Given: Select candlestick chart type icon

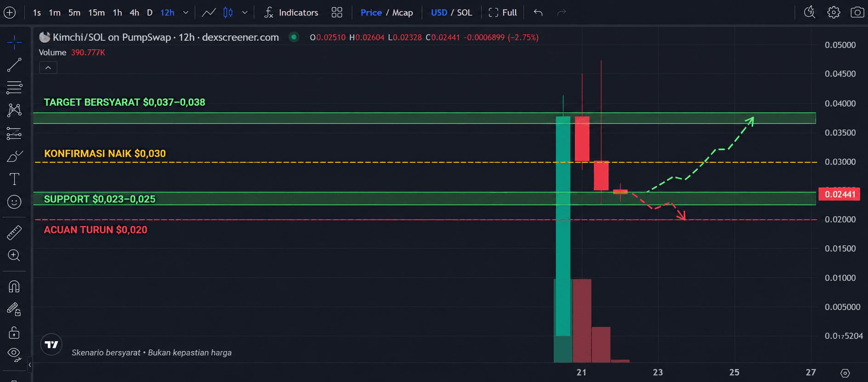Looking at the screenshot, I should tap(228, 12).
